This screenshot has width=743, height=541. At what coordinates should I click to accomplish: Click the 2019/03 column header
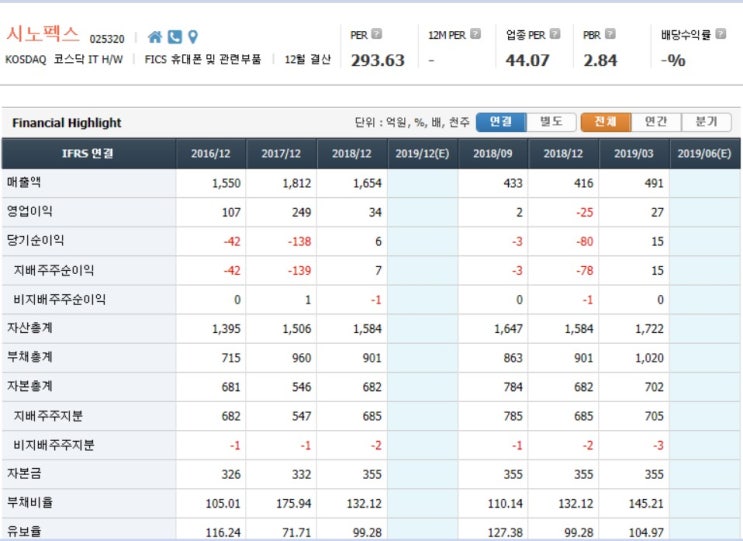634,153
